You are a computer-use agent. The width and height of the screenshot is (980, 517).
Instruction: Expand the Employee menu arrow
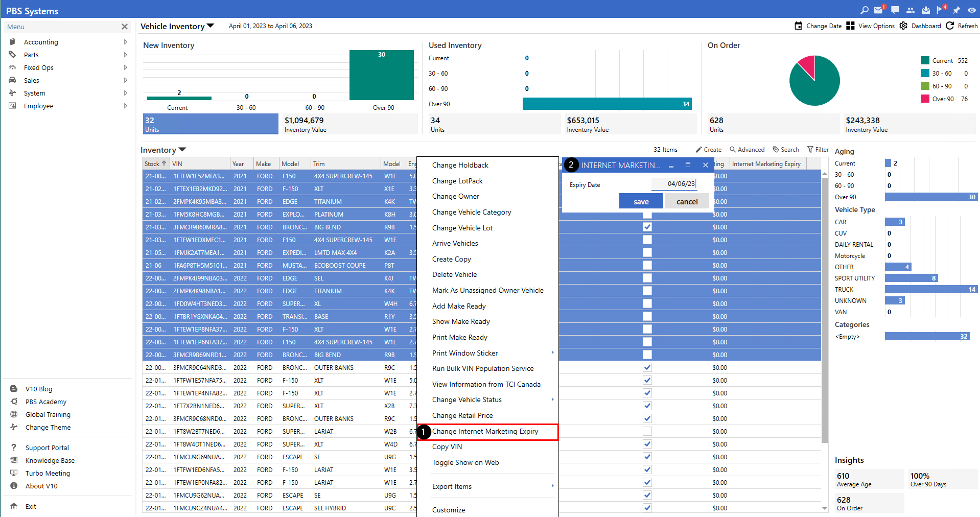(x=125, y=106)
